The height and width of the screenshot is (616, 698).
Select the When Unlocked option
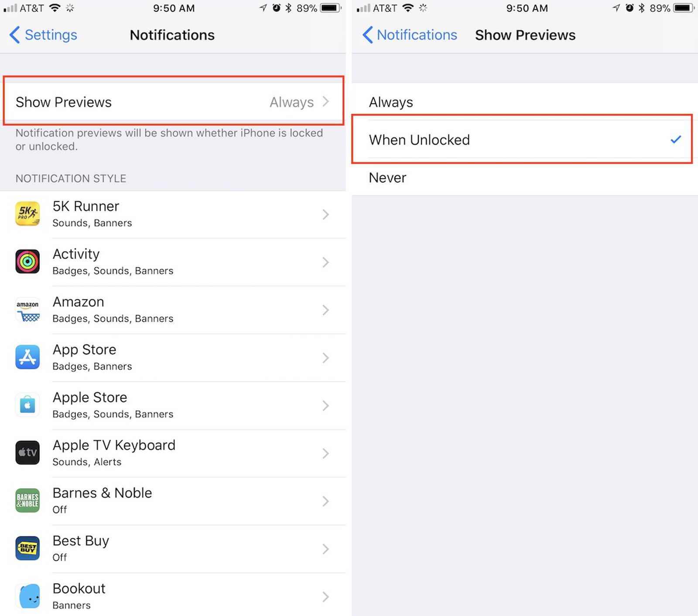525,140
